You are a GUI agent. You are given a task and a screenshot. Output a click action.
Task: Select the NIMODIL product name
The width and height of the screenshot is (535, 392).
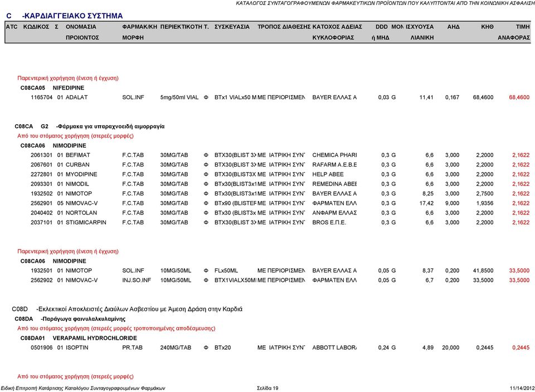(77, 184)
